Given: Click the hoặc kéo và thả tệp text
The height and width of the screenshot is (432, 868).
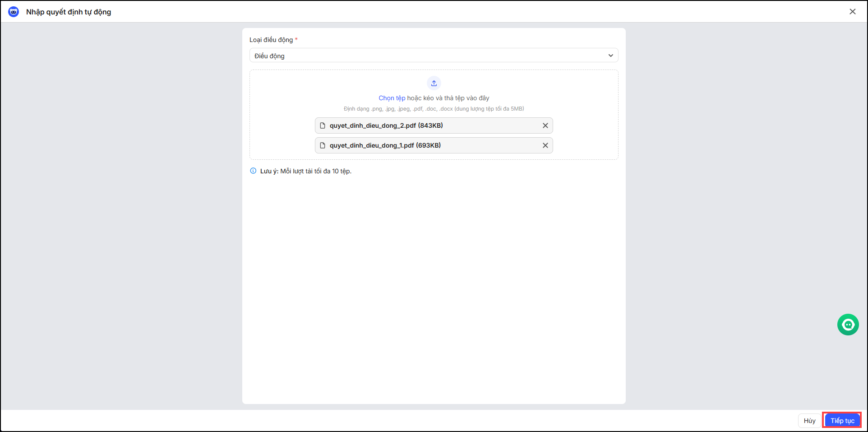Looking at the screenshot, I should 448,98.
